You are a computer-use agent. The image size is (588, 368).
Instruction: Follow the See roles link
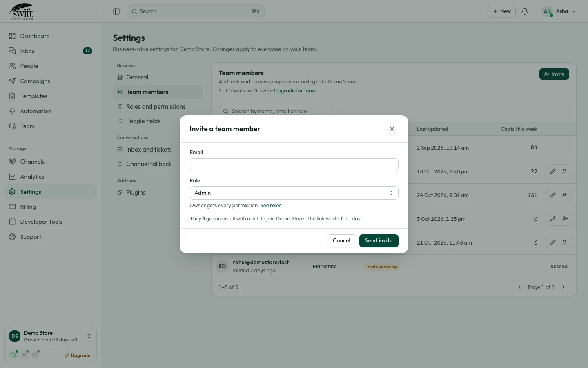[x=271, y=206]
